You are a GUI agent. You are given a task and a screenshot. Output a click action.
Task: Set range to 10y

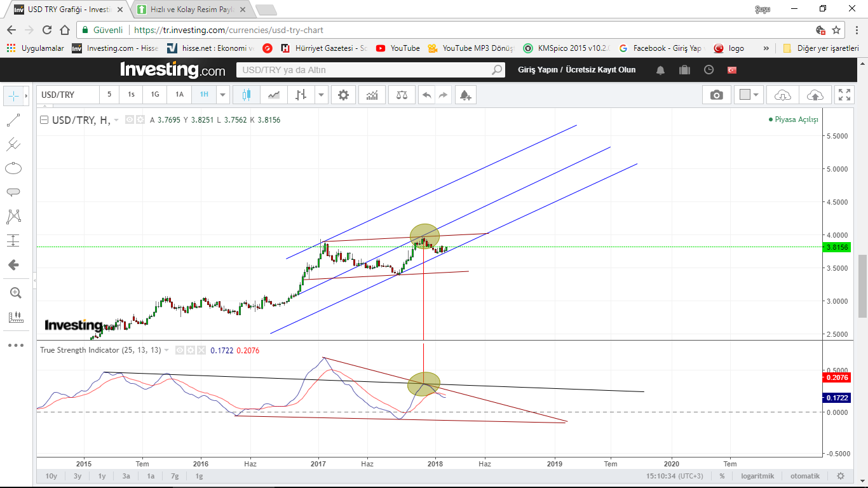pyautogui.click(x=51, y=476)
